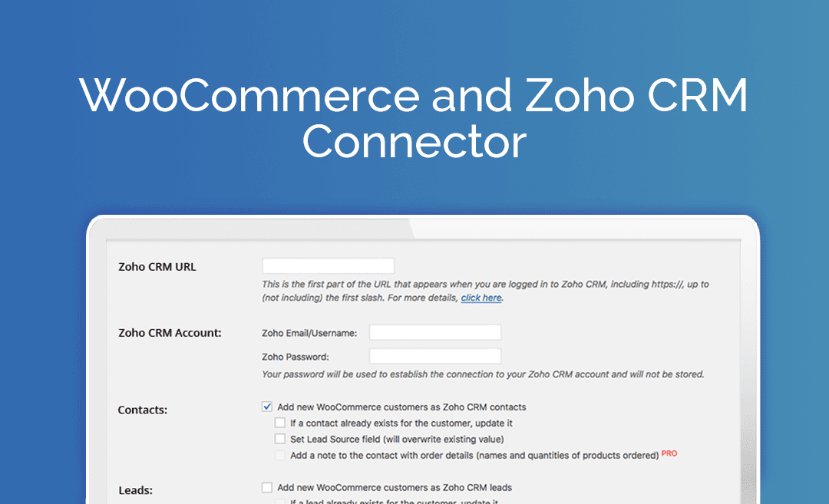Image resolution: width=829 pixels, height=504 pixels.
Task: Select the 'Zoho CRM Account:' section label
Action: click(x=170, y=333)
